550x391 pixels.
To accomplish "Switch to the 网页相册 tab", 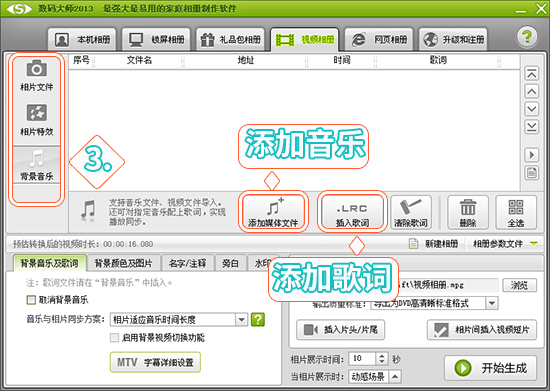I will coord(379,40).
